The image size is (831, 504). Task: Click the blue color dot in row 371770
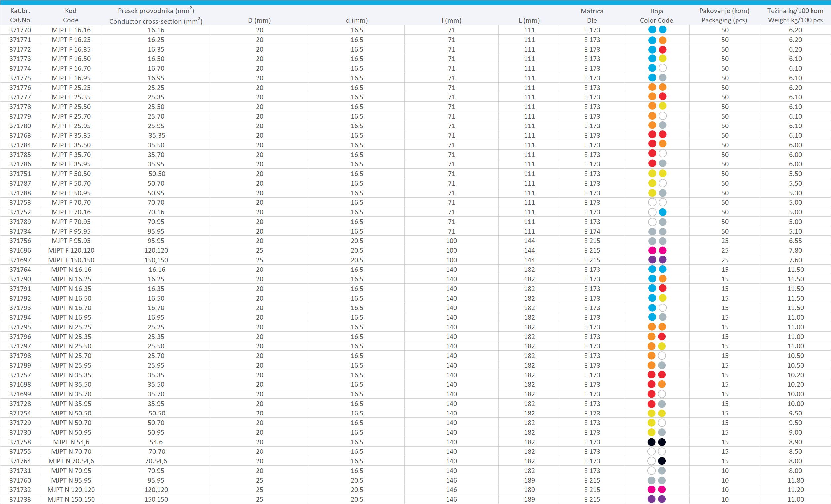tap(652, 30)
